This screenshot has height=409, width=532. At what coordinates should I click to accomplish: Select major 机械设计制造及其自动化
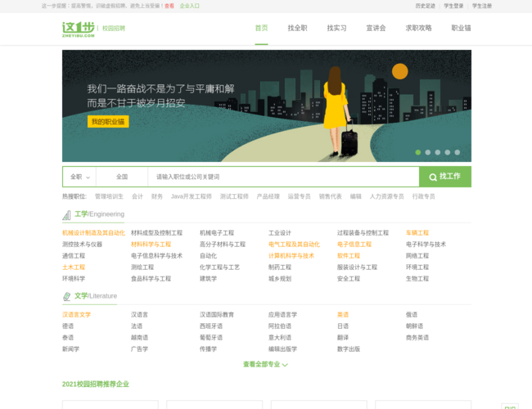tap(93, 233)
